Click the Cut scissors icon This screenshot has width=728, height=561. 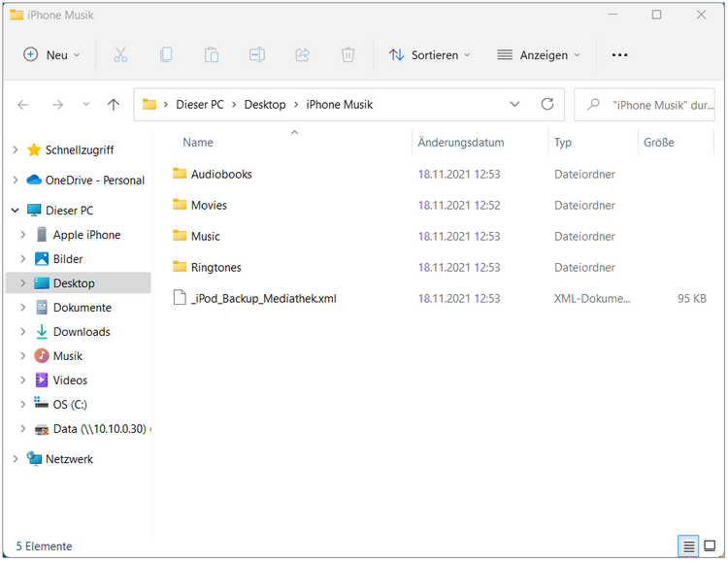pyautogui.click(x=120, y=54)
